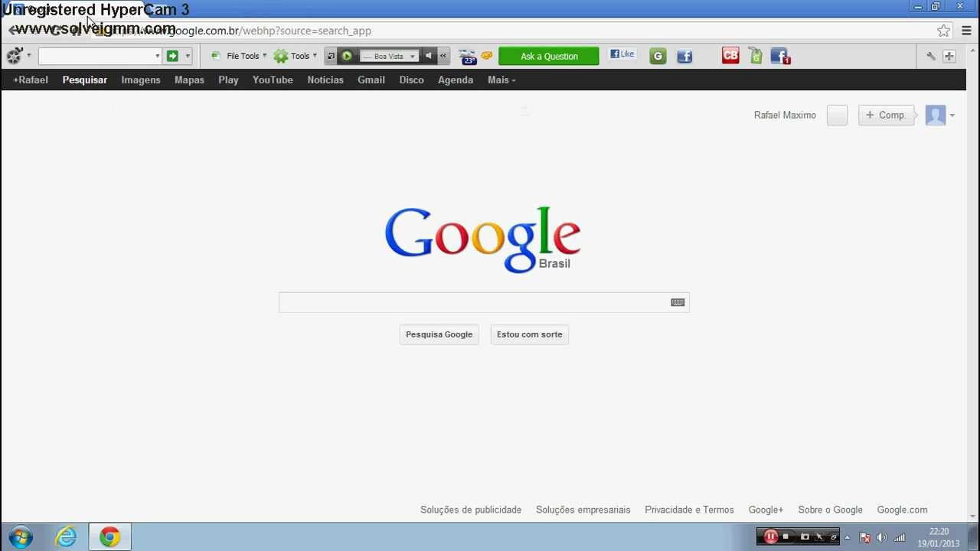980x551 pixels.
Task: Open Soluções de publicidade link
Action: [471, 510]
